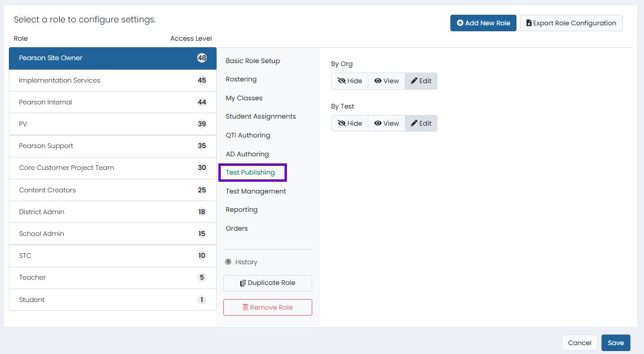The height and width of the screenshot is (354, 644).
Task: Open Test Management settings
Action: pyautogui.click(x=256, y=191)
